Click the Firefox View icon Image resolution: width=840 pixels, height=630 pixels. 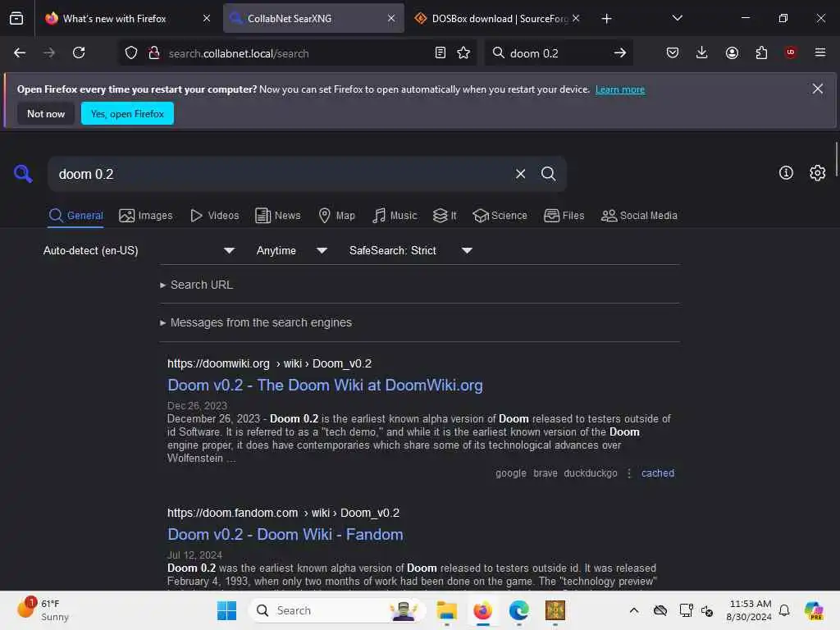[x=16, y=18]
